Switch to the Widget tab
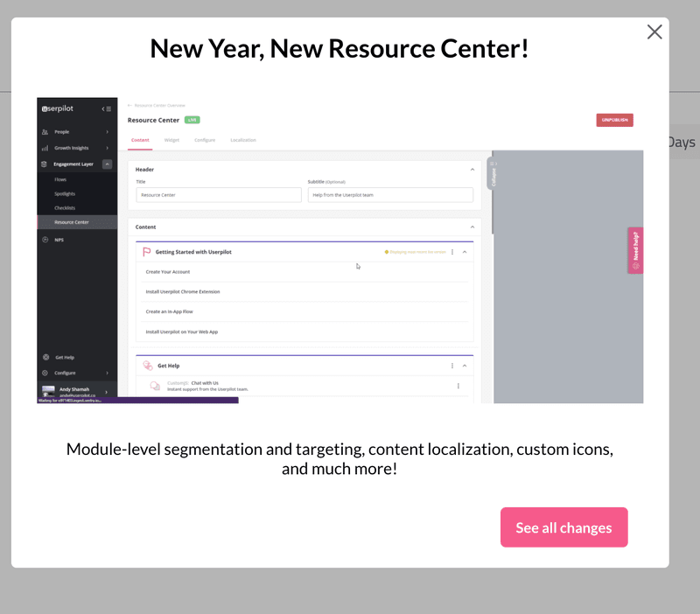Viewport: 700px width, 614px height. (171, 138)
